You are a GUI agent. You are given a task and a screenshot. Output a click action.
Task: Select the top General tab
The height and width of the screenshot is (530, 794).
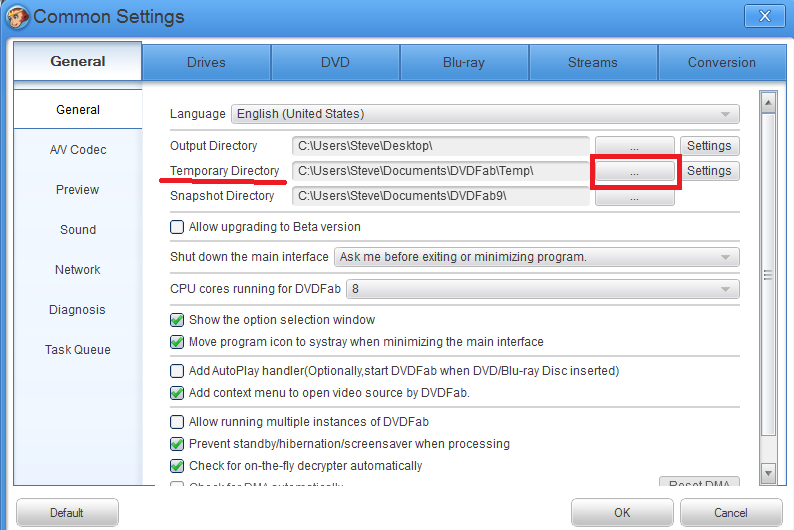(77, 61)
